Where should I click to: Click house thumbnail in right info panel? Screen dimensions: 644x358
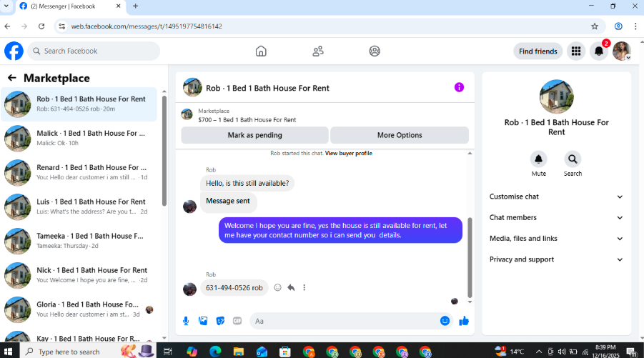pos(557,96)
